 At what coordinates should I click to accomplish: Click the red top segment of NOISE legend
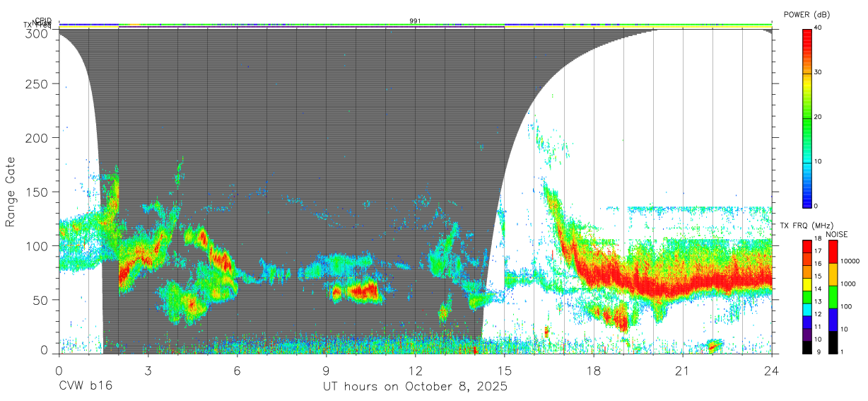pos(833,252)
